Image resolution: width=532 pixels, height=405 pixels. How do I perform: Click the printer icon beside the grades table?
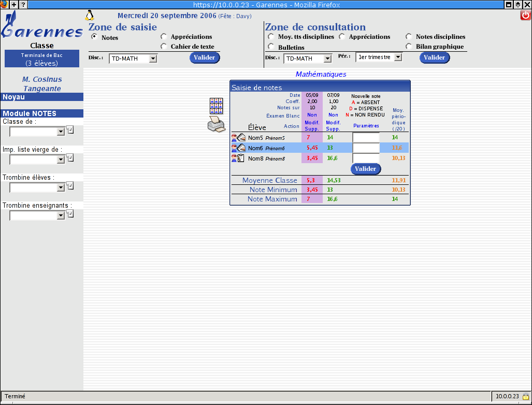point(216,124)
